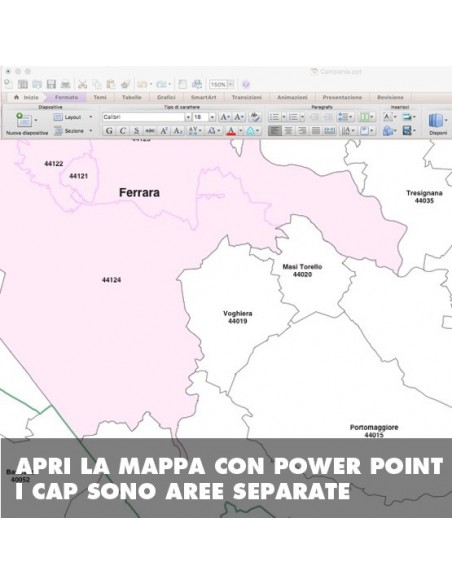Switch to the SmartArt tab
The image size is (452, 584).
click(x=203, y=97)
